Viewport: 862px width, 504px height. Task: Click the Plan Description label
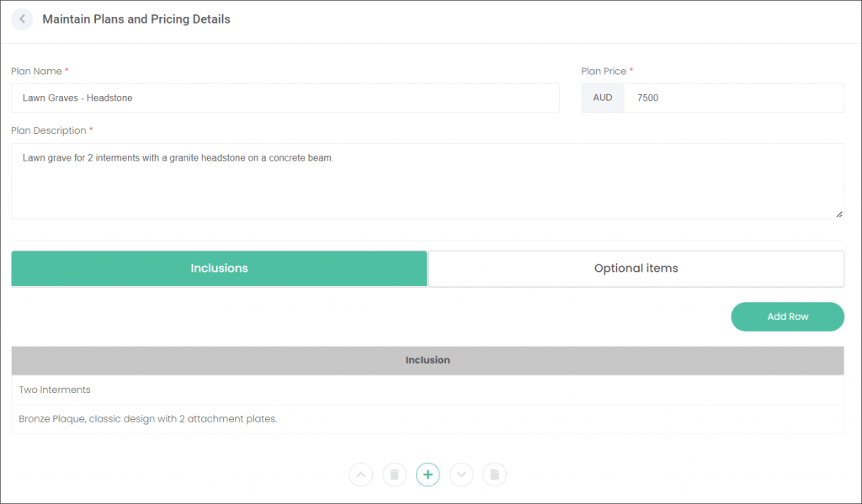48,130
